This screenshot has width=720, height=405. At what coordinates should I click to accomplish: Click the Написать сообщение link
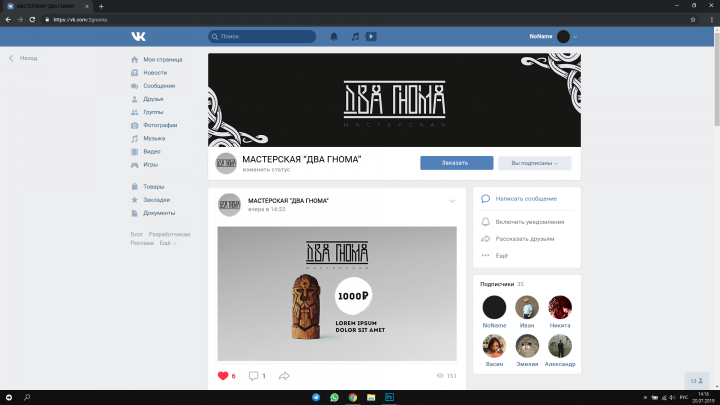526,199
